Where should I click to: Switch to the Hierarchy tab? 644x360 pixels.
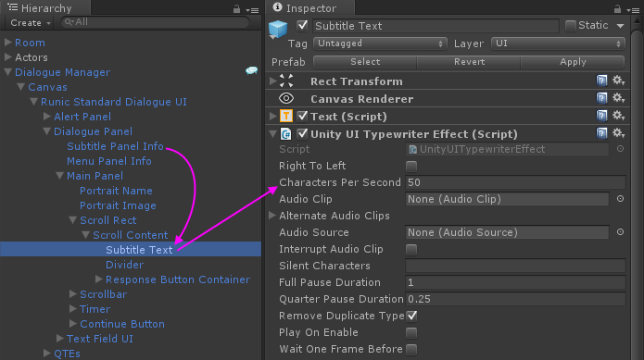(45, 7)
